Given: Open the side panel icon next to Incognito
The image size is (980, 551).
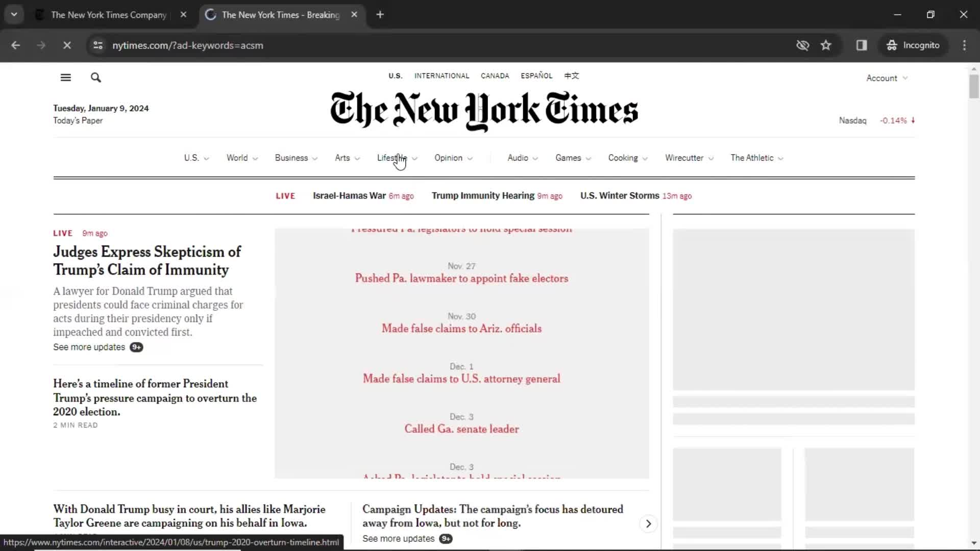Looking at the screenshot, I should (x=862, y=45).
